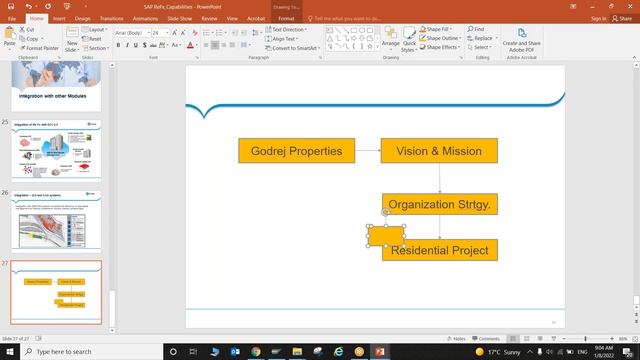Open the Select dropdown in Editing
The height and width of the screenshot is (360, 640).
[480, 47]
